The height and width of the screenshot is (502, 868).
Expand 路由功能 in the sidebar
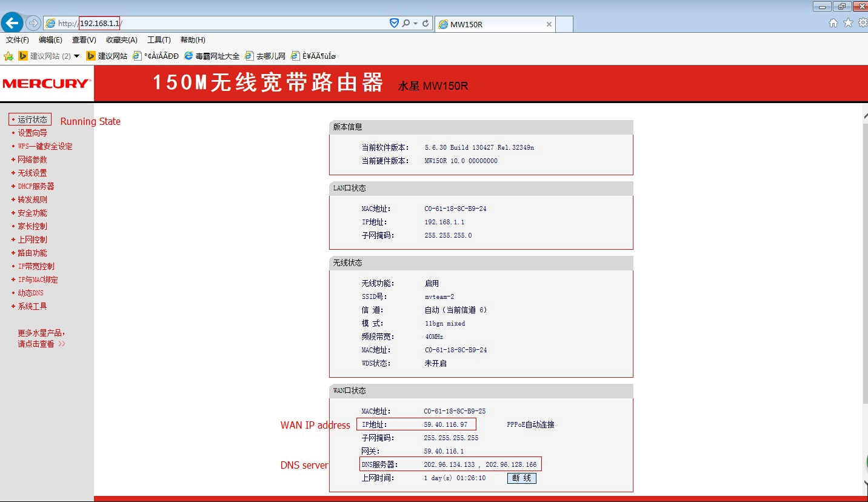tap(32, 253)
